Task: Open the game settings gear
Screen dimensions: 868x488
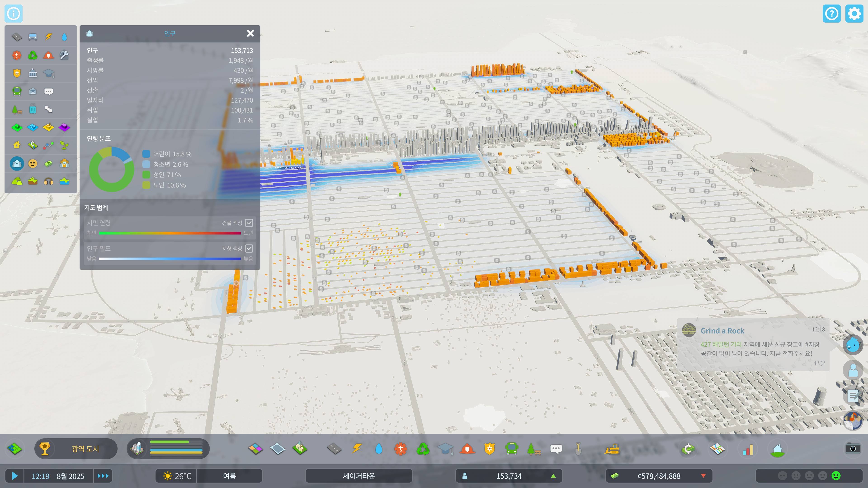Action: click(x=854, y=14)
